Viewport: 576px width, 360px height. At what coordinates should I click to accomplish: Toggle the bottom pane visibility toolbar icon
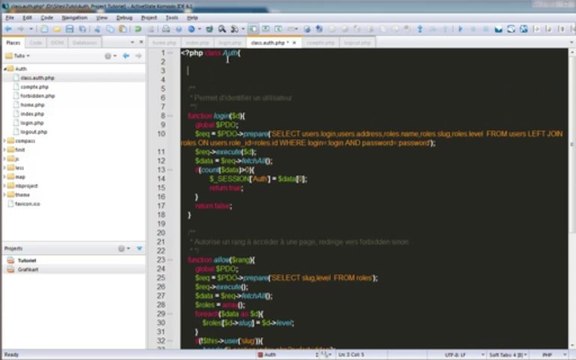266,29
